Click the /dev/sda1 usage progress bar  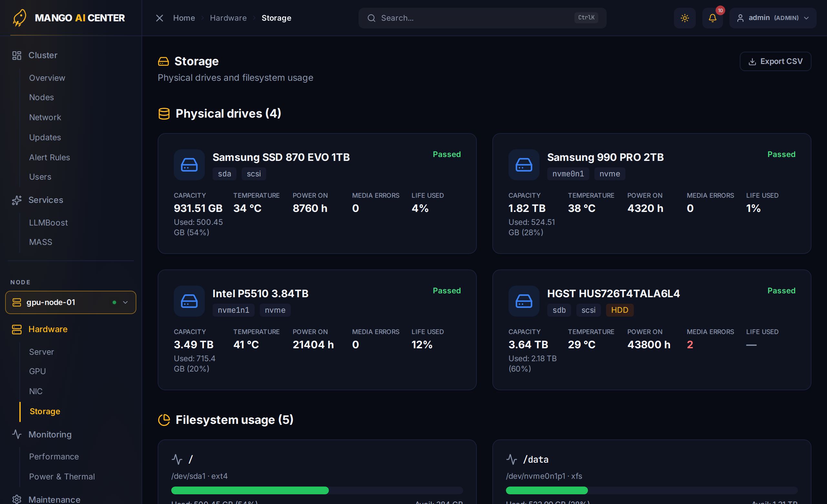pos(317,490)
